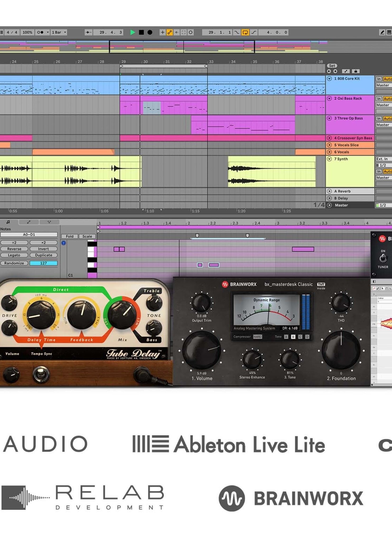The height and width of the screenshot is (549, 392).
Task: Toggle the Punch-In switch icon
Action: coord(237,32)
